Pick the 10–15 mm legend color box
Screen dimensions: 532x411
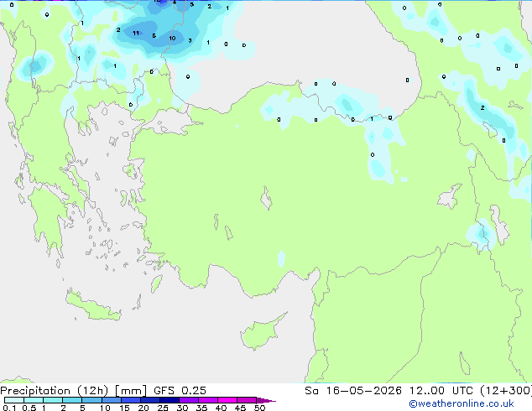point(112,400)
